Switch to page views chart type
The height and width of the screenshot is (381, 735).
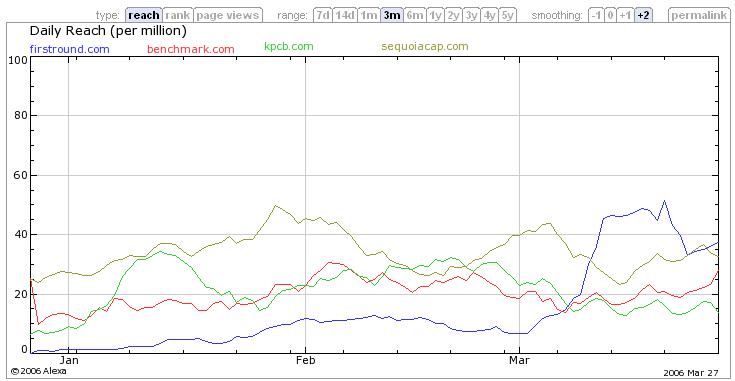pyautogui.click(x=228, y=15)
